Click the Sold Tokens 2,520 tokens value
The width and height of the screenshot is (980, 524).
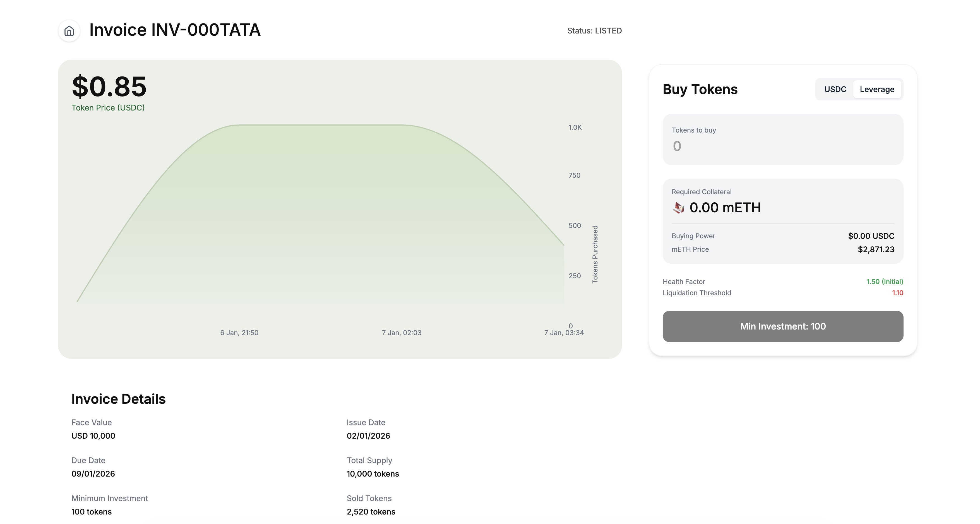click(371, 512)
